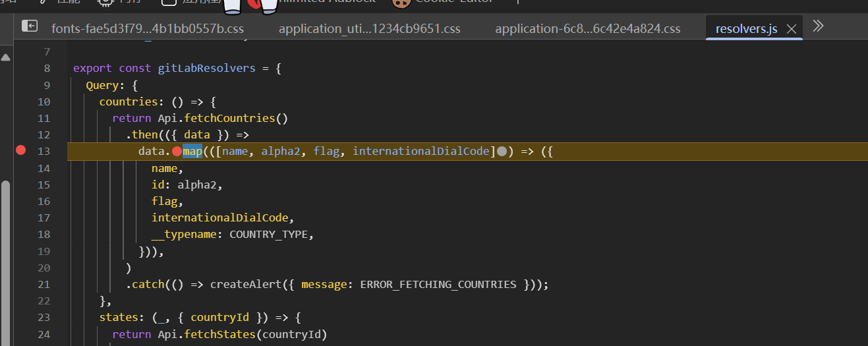Screen dimensions: 868x346
Task: Click fetchStates call on line 24
Action: (219, 334)
